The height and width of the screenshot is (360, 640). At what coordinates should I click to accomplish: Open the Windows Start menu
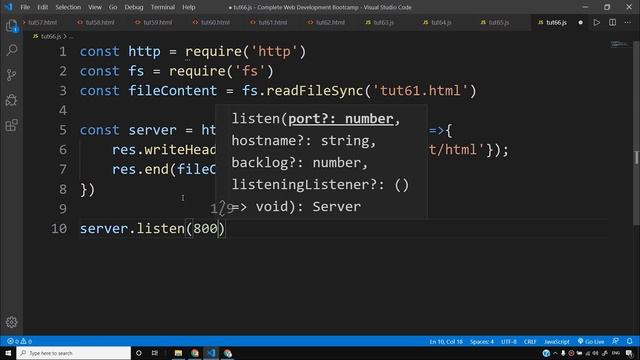(8, 353)
